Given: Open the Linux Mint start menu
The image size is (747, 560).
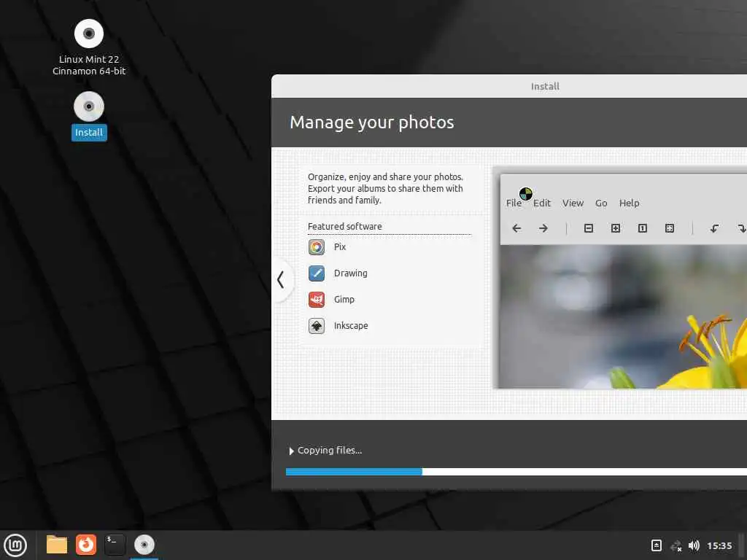Looking at the screenshot, I should tap(15, 545).
